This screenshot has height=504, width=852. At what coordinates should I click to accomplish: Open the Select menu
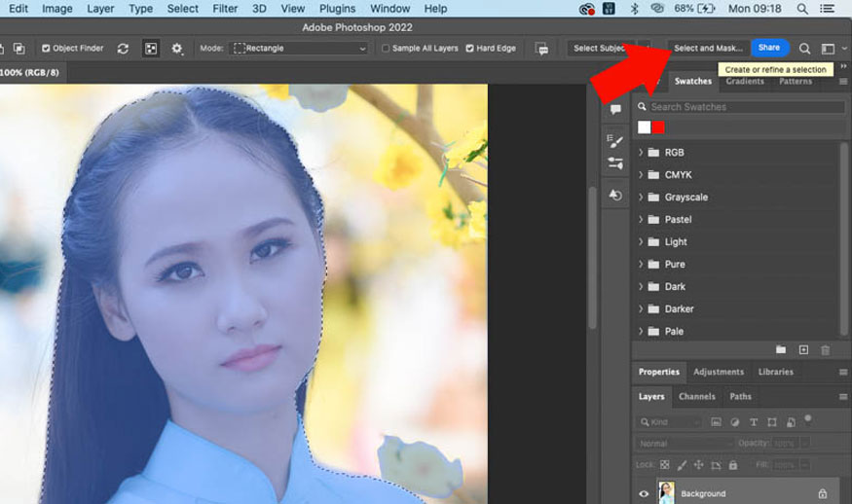(183, 9)
